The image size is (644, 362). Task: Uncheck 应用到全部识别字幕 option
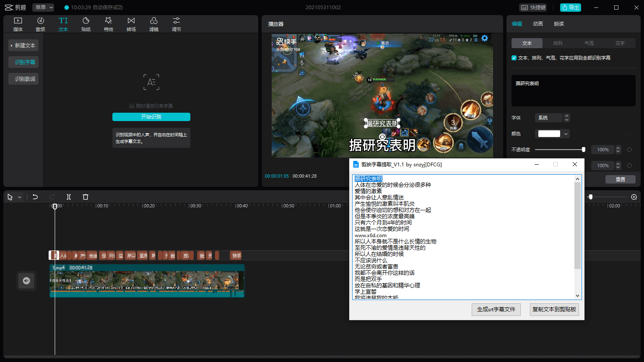click(x=514, y=58)
